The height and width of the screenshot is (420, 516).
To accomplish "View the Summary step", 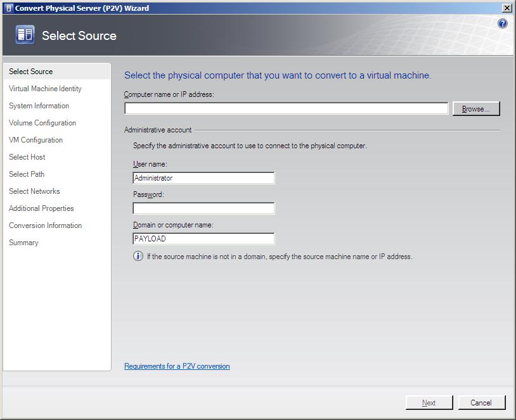I will (23, 243).
